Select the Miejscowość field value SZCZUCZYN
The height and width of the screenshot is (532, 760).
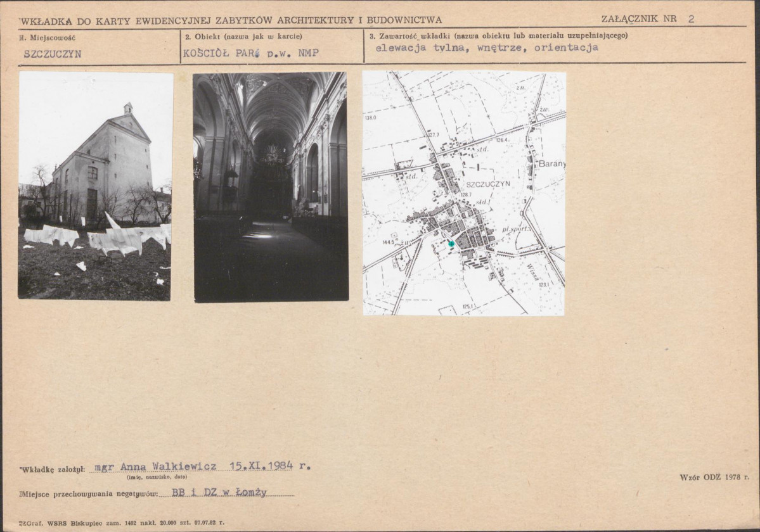[53, 54]
